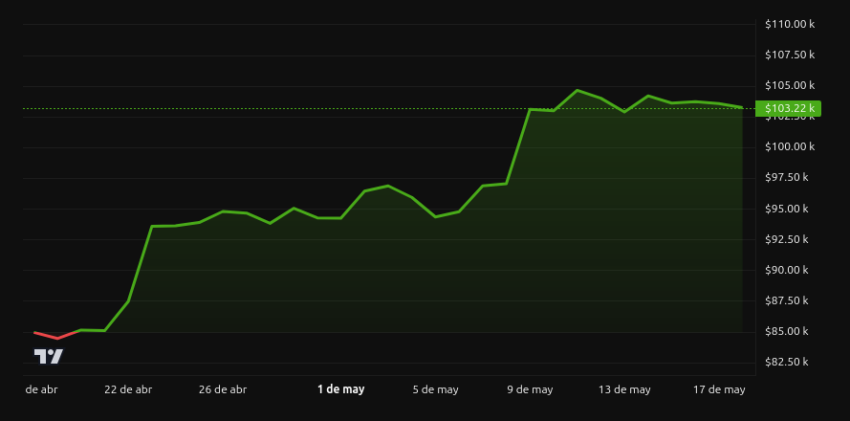Click the $90.00 k price axis label
850x421 pixels.
pyautogui.click(x=787, y=270)
